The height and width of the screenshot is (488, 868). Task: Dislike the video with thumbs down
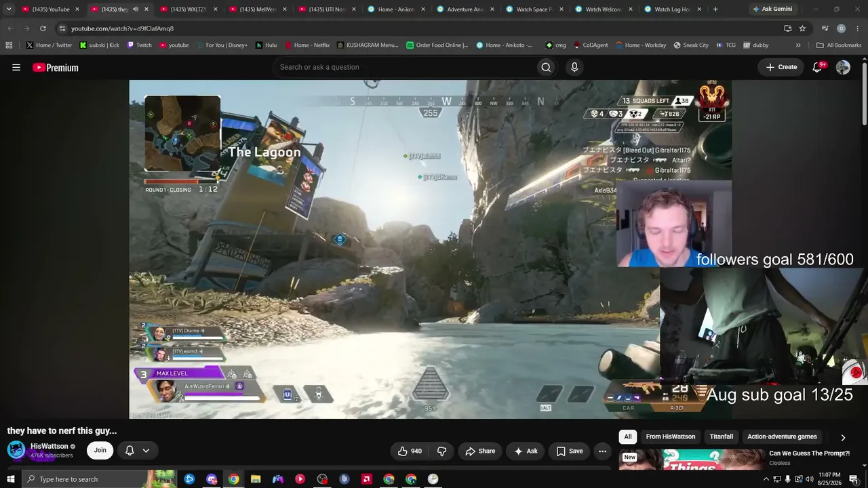pos(442,451)
